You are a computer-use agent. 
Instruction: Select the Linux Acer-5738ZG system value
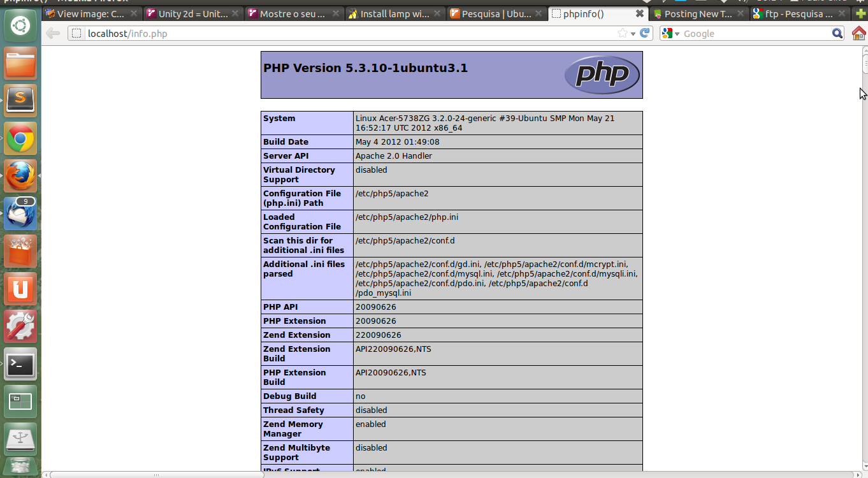(x=485, y=123)
